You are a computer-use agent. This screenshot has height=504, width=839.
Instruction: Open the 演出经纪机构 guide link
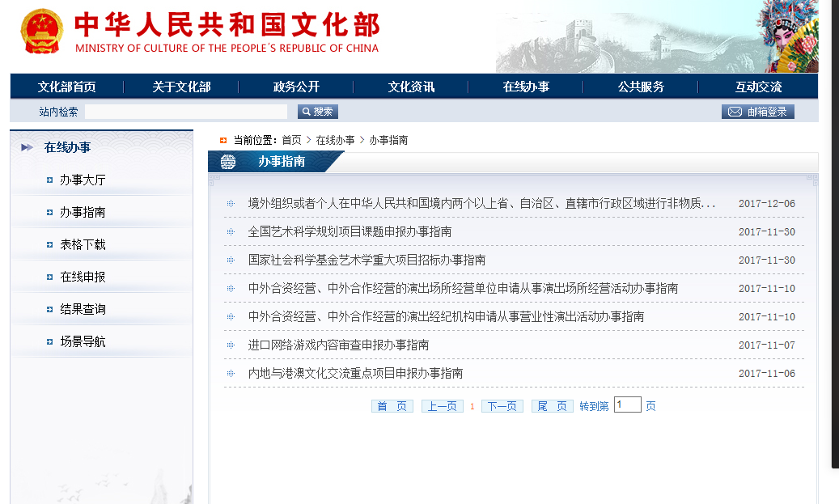[447, 317]
